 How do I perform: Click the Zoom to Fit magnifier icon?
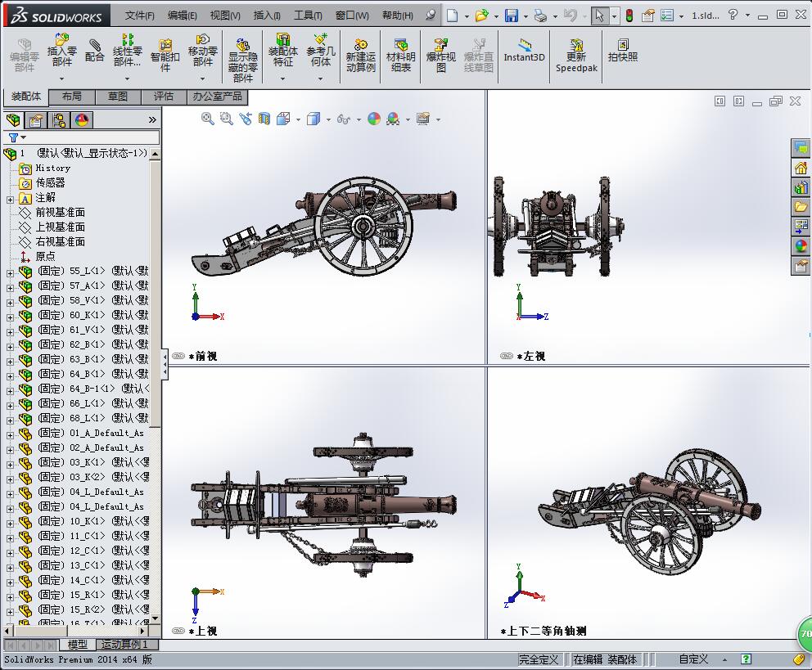coord(208,119)
